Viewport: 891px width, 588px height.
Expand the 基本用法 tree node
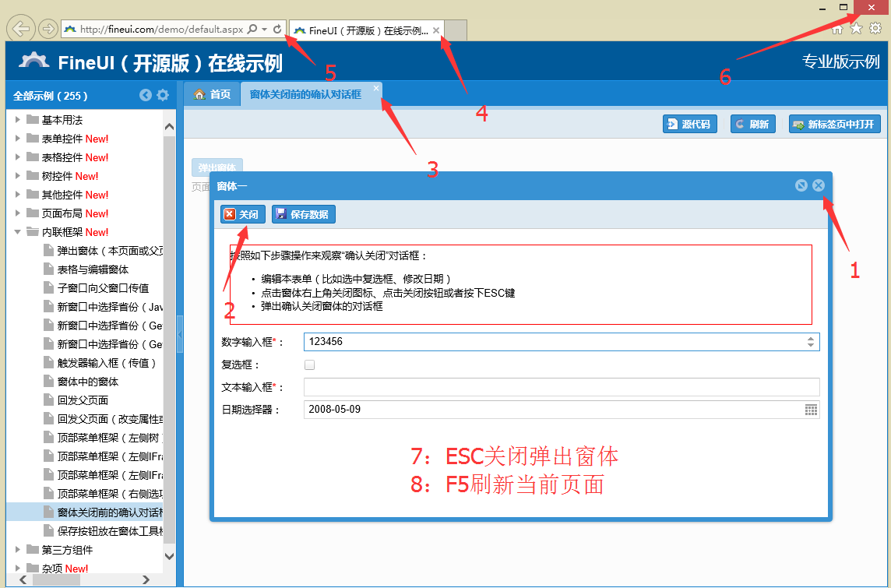pos(18,120)
